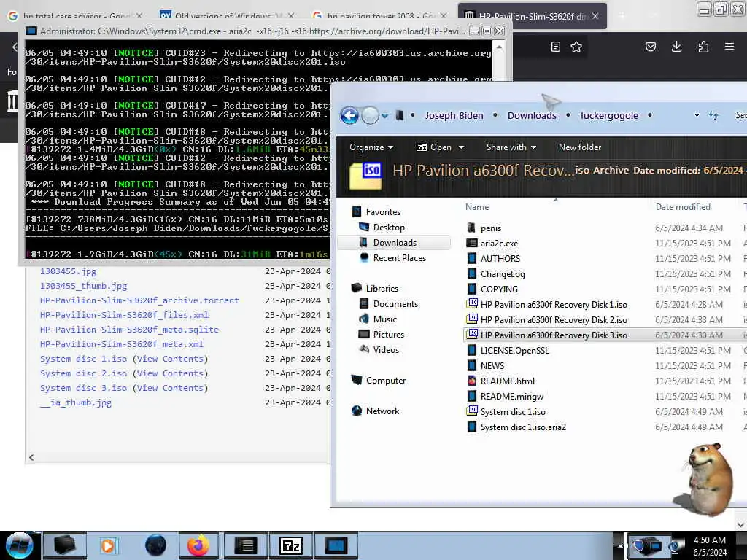Select the COPYING file icon
This screenshot has height=560, width=747.
click(x=472, y=289)
